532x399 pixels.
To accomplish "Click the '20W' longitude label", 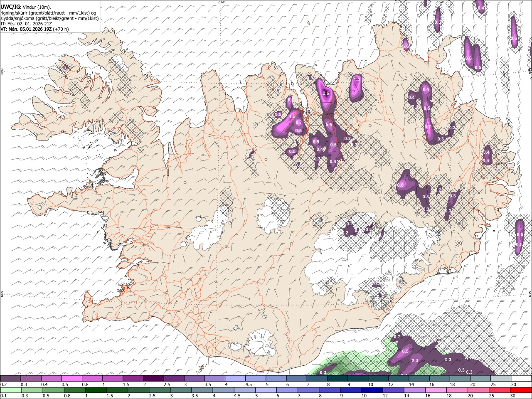I will pos(221,2).
